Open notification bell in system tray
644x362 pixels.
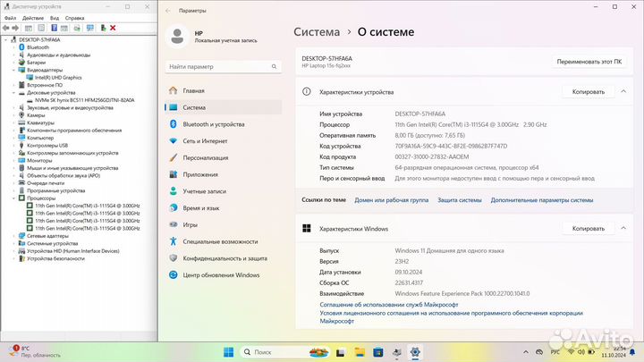[632, 352]
